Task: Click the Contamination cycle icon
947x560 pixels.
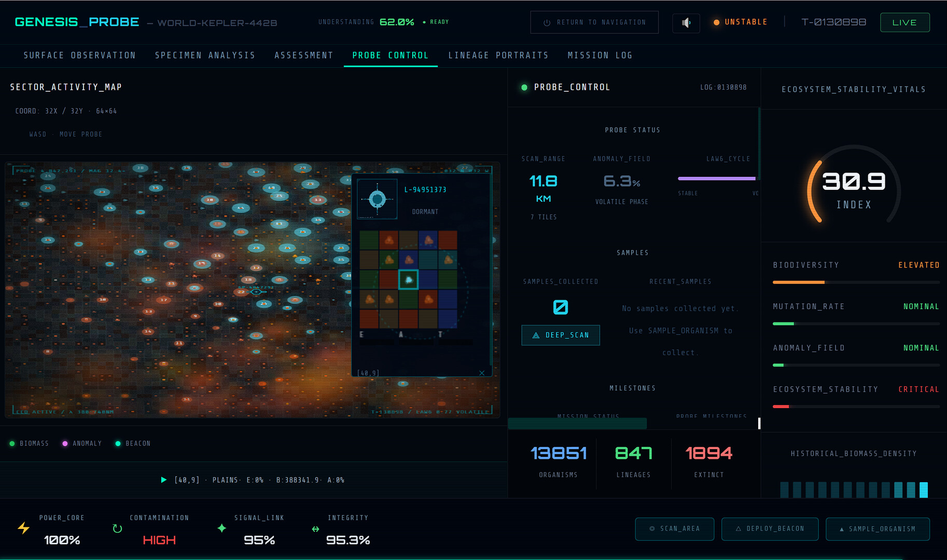Action: tap(117, 528)
